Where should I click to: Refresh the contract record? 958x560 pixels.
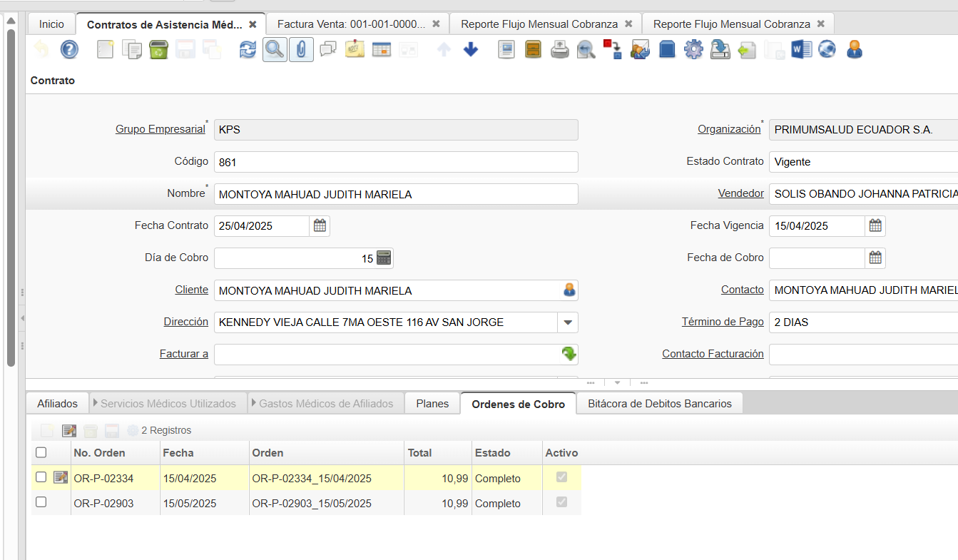pos(248,49)
